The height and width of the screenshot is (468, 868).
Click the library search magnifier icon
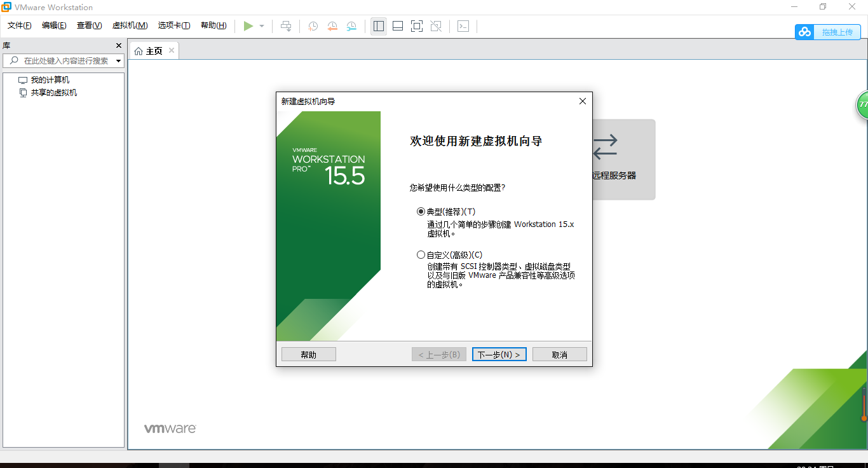14,60
